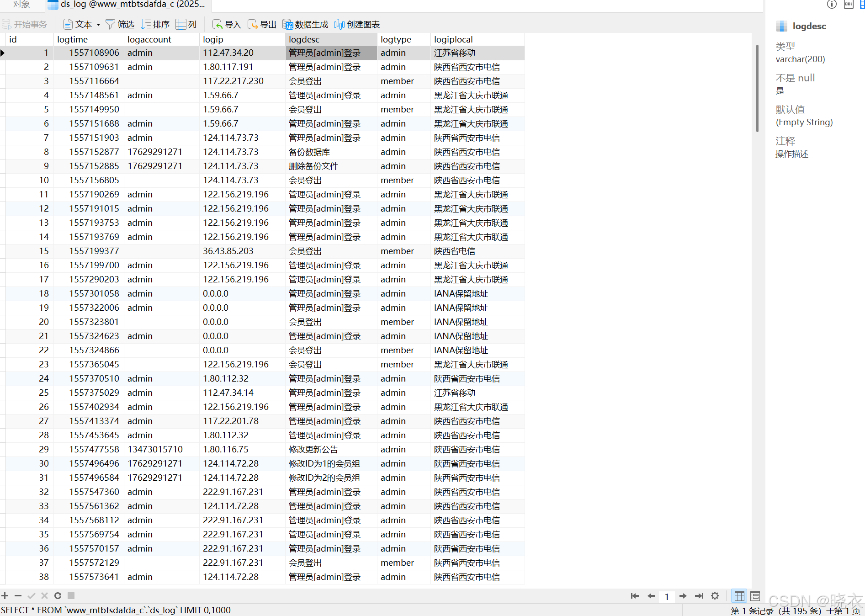Jump to the last page
This screenshot has height=616, width=865.
(699, 596)
